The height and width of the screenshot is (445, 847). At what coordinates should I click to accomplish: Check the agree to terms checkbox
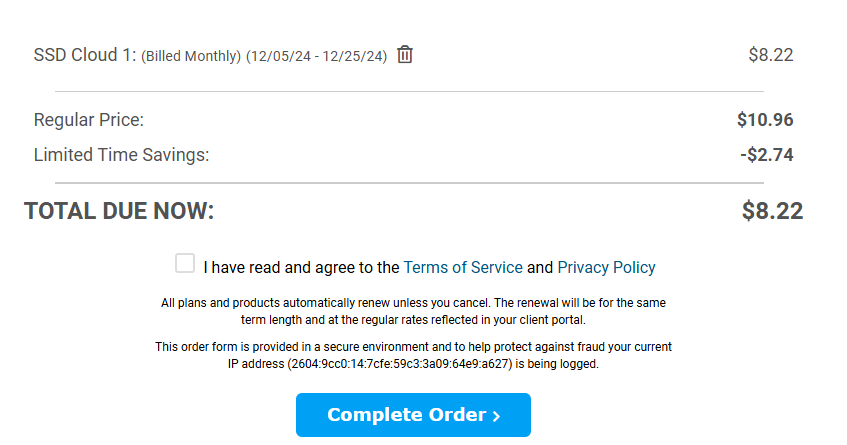(x=185, y=263)
